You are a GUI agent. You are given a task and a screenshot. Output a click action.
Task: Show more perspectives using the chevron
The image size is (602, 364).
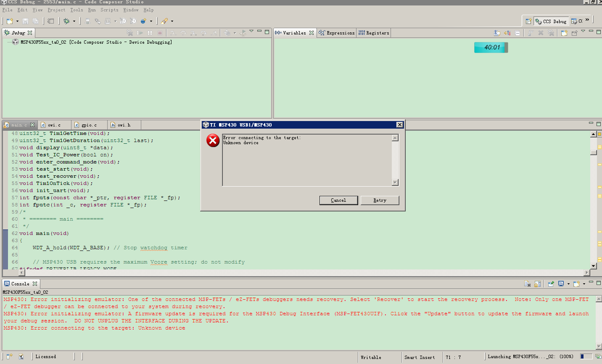587,20
